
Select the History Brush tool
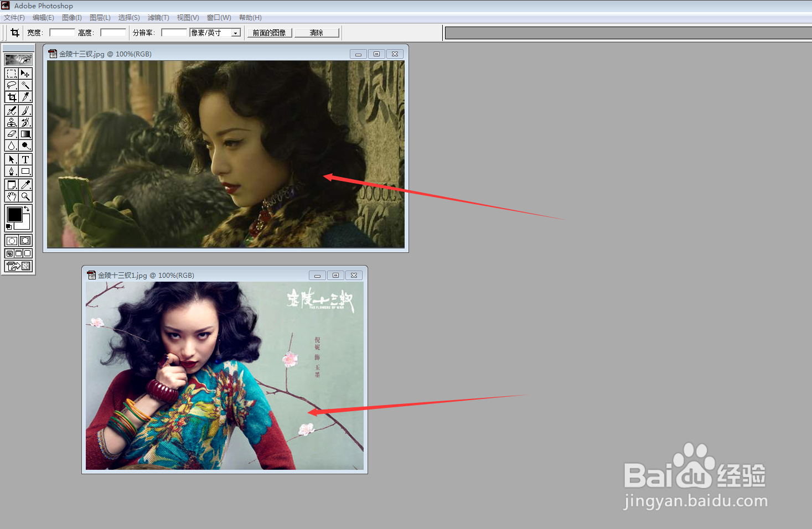point(25,122)
